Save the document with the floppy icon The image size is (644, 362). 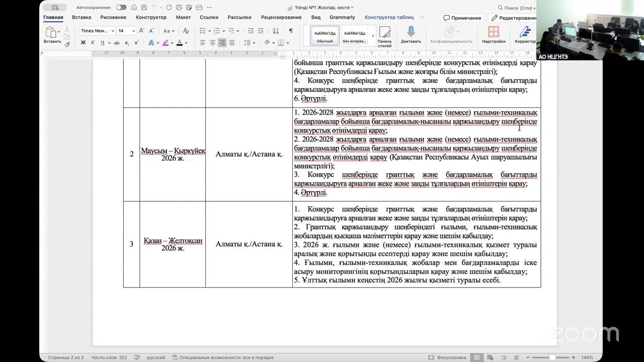tap(144, 8)
